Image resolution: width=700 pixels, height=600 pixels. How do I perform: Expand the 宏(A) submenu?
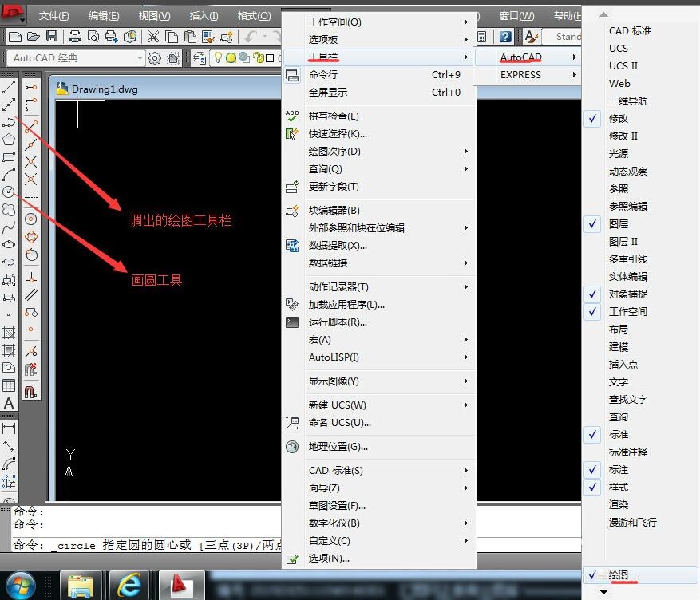(x=378, y=339)
